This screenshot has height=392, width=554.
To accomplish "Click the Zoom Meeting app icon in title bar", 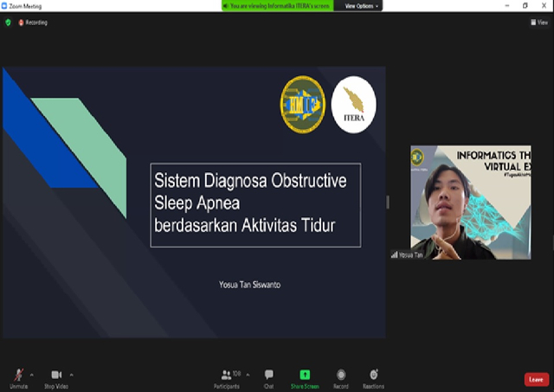I will (x=4, y=6).
